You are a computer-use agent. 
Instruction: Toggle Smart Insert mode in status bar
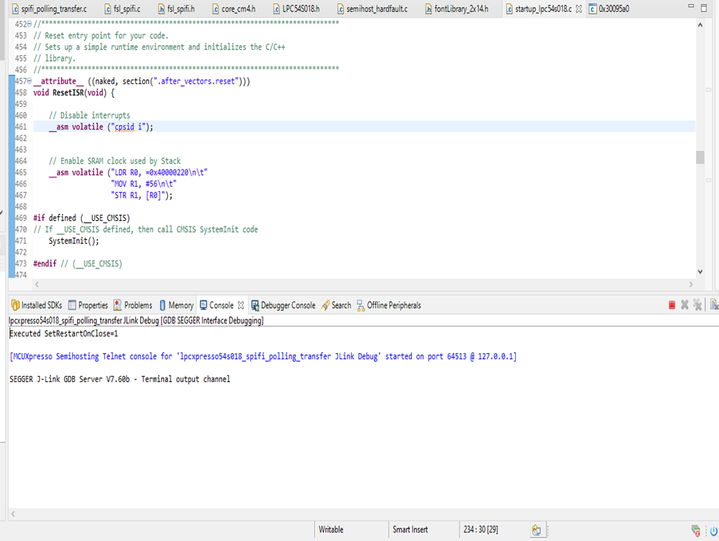pyautogui.click(x=410, y=530)
